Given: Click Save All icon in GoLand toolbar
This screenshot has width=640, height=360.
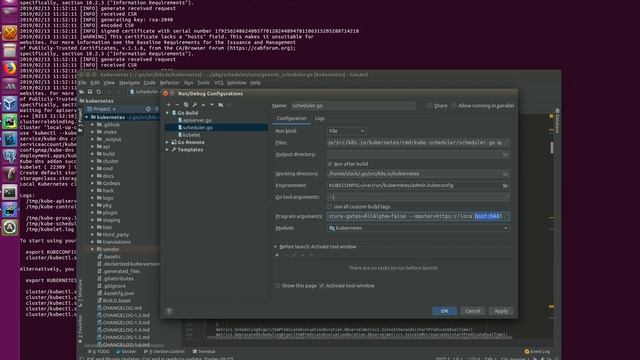Looking at the screenshot, I should coord(90,92).
